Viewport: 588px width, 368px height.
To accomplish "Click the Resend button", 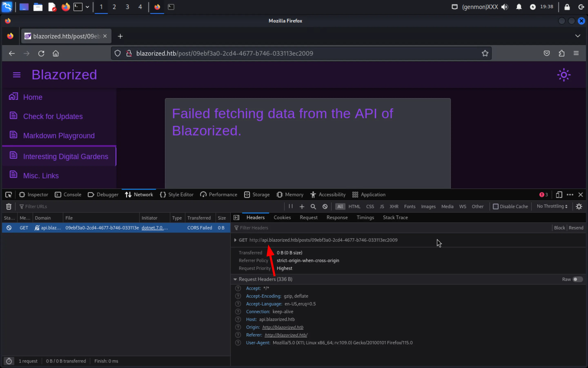I will coord(576,228).
